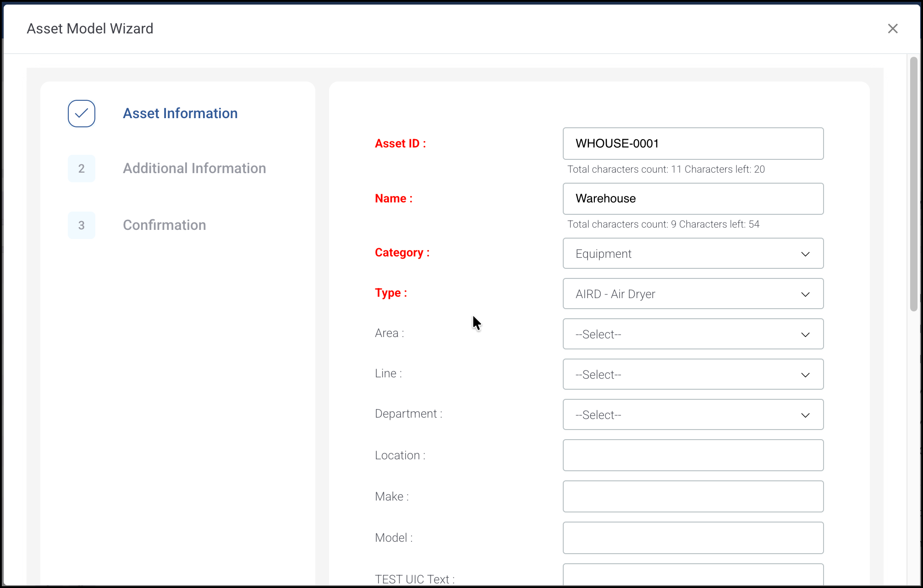The height and width of the screenshot is (588, 923).
Task: Open the Category dropdown showing Equipment
Action: point(692,254)
